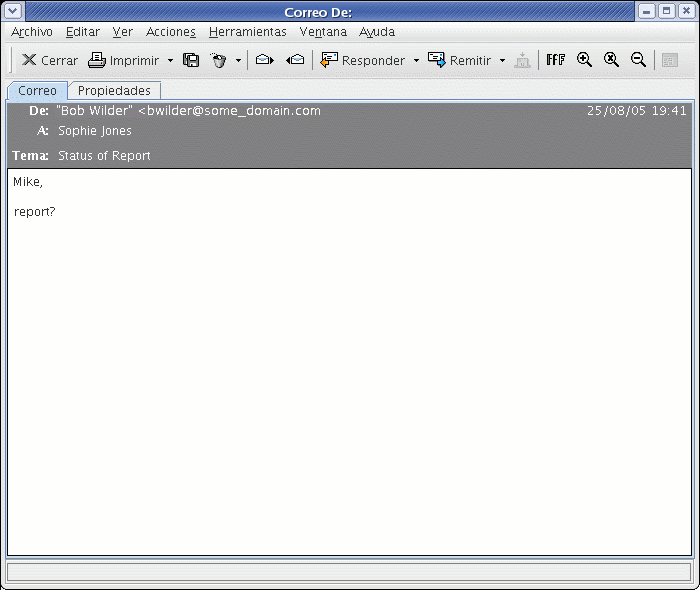Viewport: 700px width, 590px height.
Task: Switch to the Propiedades tab
Action: 114,91
